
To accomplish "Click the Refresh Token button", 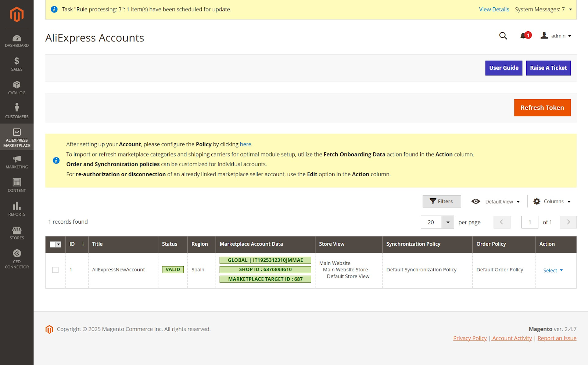I will (542, 108).
